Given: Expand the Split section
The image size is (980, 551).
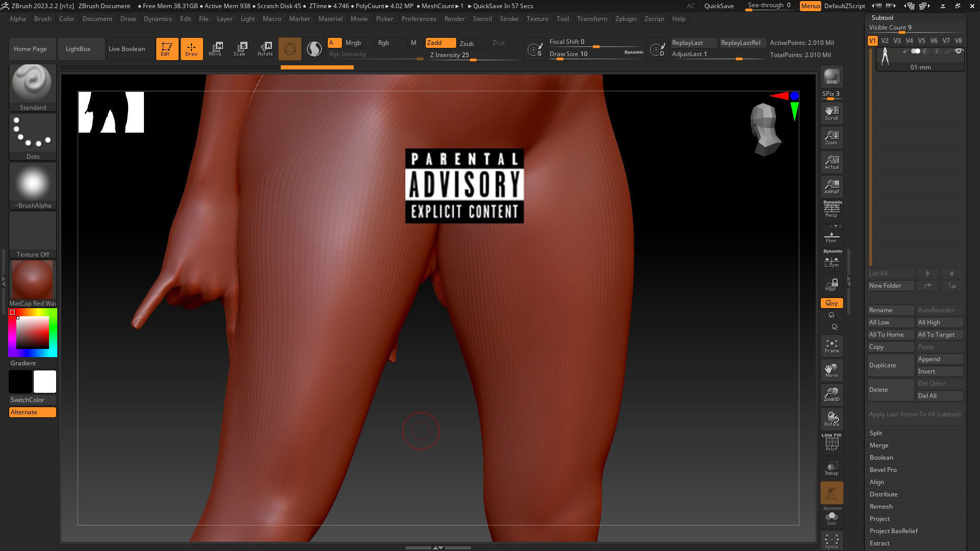Looking at the screenshot, I should click(876, 433).
